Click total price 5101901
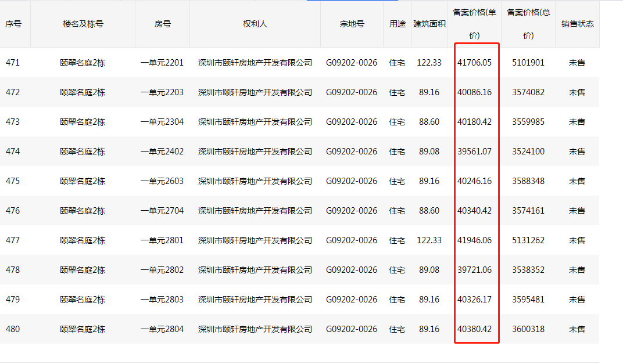This screenshot has height=364, width=623. 528,62
